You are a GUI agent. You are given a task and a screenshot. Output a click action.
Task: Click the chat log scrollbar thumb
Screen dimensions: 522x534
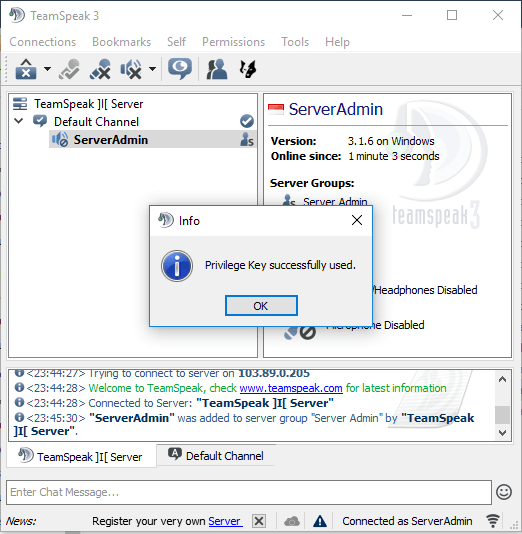[502, 415]
